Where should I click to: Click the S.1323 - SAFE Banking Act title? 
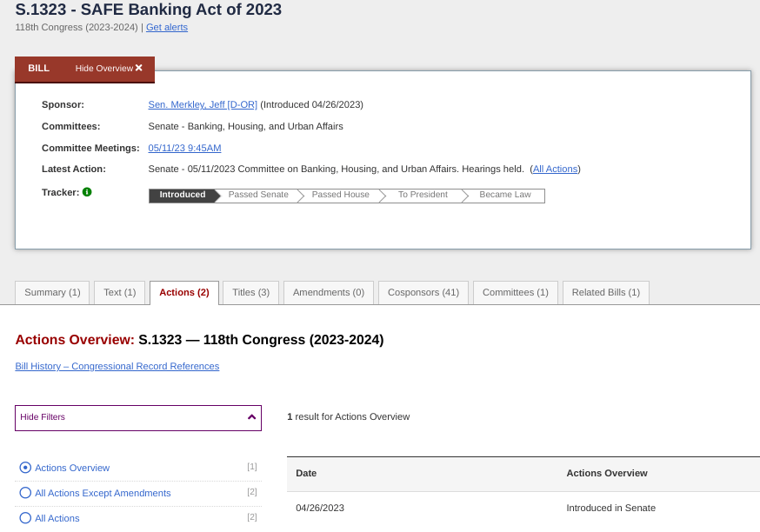[149, 10]
